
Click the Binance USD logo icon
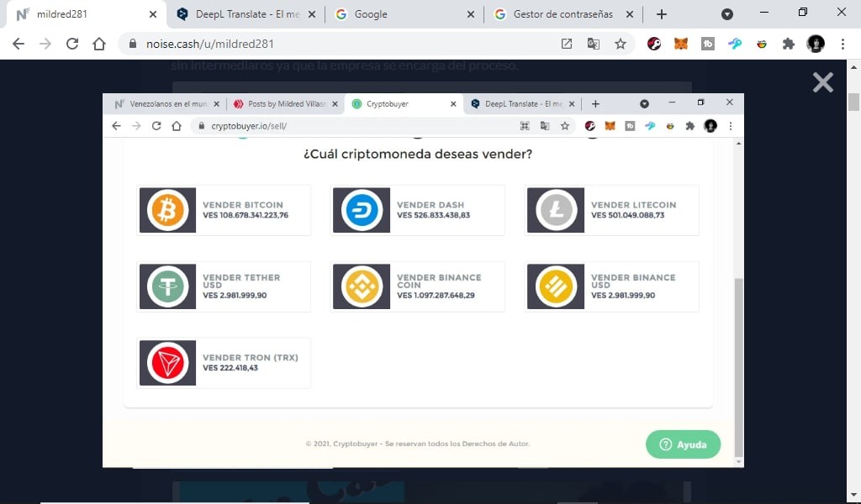pyautogui.click(x=556, y=286)
